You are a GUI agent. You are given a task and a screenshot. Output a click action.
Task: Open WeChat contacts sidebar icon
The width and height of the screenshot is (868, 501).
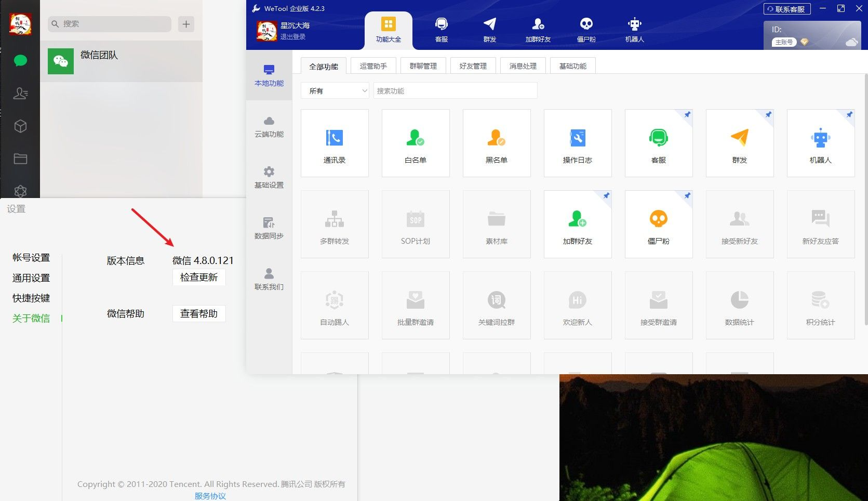(20, 94)
